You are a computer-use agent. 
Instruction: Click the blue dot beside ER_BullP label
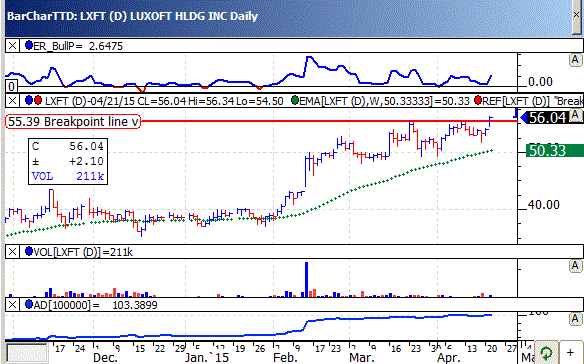(29, 45)
